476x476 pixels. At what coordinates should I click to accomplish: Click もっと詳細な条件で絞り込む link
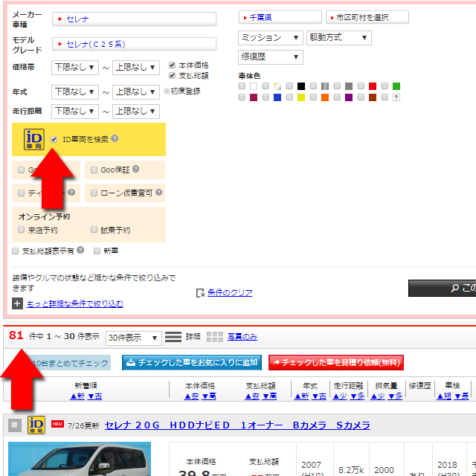(75, 303)
